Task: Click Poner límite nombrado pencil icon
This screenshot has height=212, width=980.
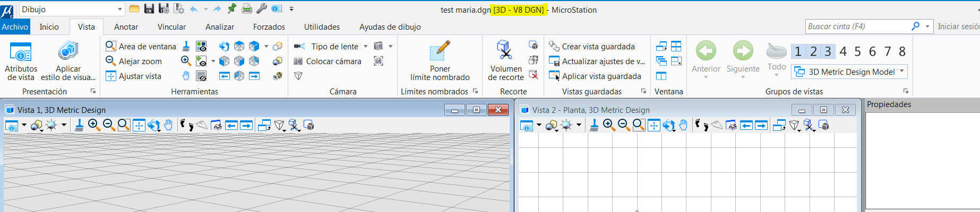Action: tap(440, 51)
